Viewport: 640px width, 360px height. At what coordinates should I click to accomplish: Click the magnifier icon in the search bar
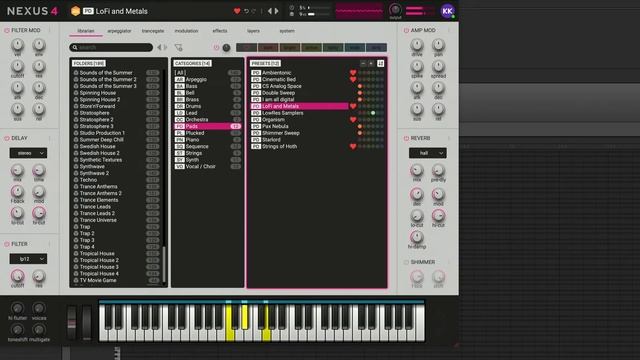[75, 47]
